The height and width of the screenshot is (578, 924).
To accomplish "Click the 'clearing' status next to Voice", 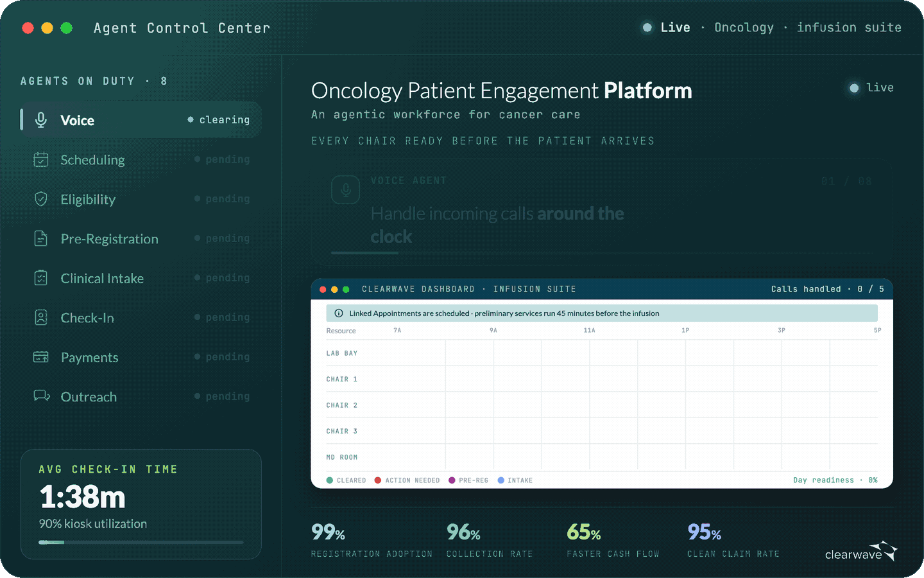I will coord(218,119).
